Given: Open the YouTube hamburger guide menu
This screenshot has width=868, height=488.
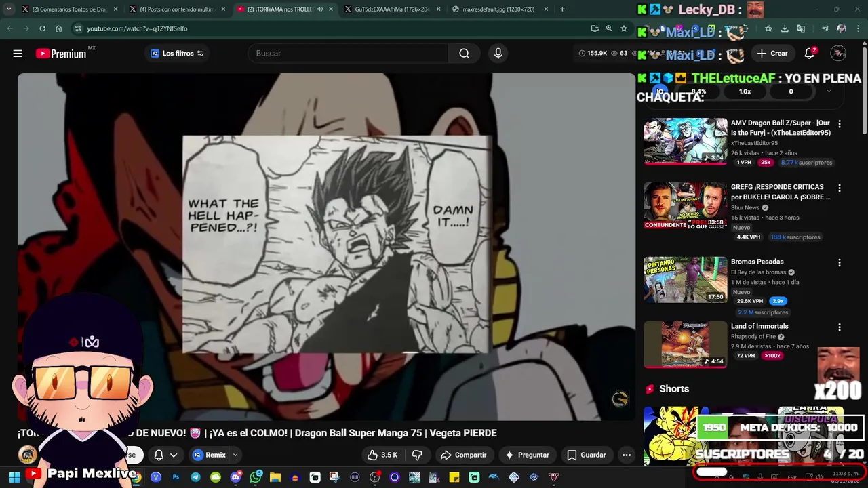Looking at the screenshot, I should click(x=18, y=54).
